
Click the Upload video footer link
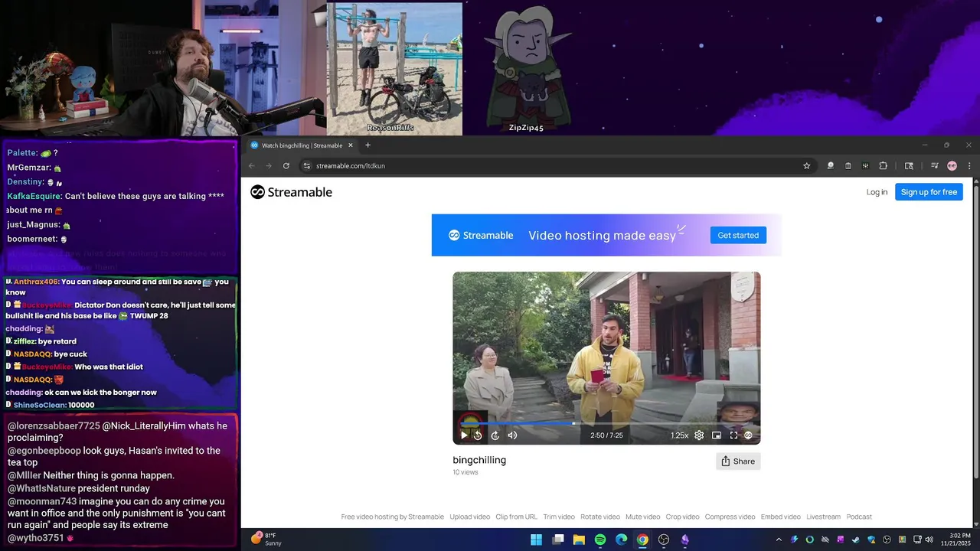tap(469, 517)
